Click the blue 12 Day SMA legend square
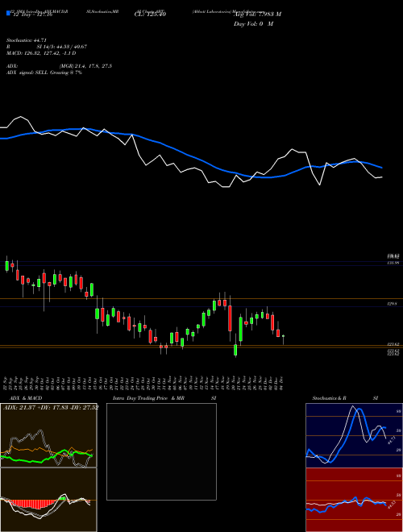The image size is (403, 532). tap(8, 13)
